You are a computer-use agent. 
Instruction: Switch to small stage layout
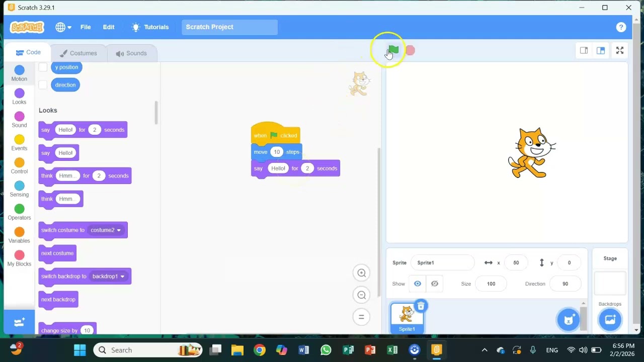pos(584,50)
